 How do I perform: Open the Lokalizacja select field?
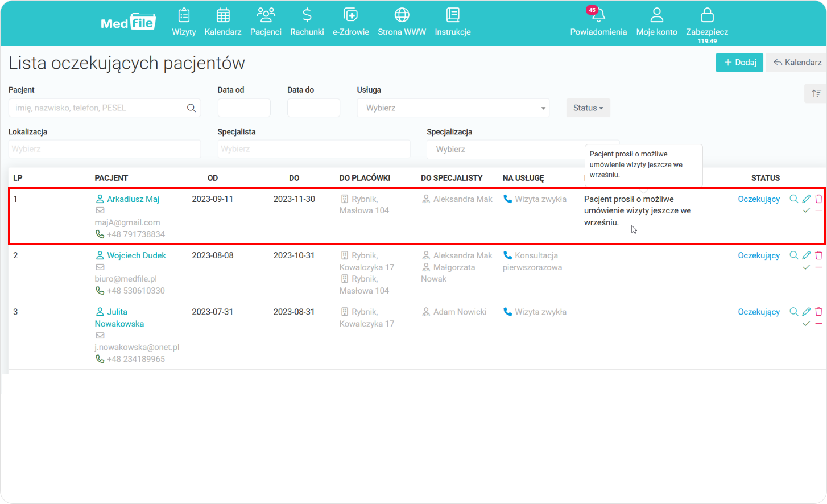point(105,149)
